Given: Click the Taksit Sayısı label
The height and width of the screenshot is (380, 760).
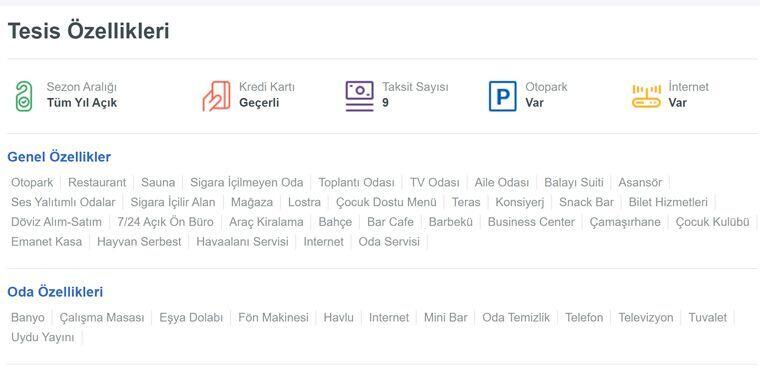Looking at the screenshot, I should coord(415,87).
